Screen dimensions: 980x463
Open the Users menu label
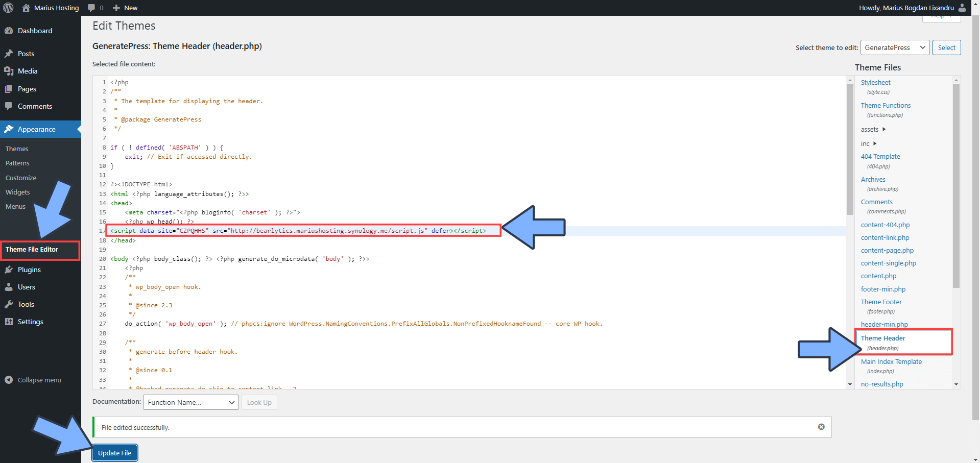pyautogui.click(x=27, y=287)
